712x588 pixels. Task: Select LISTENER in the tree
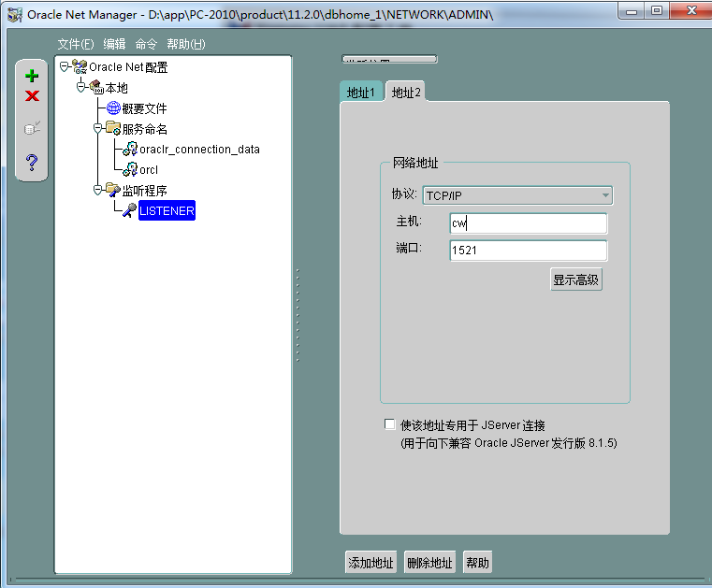tap(167, 210)
